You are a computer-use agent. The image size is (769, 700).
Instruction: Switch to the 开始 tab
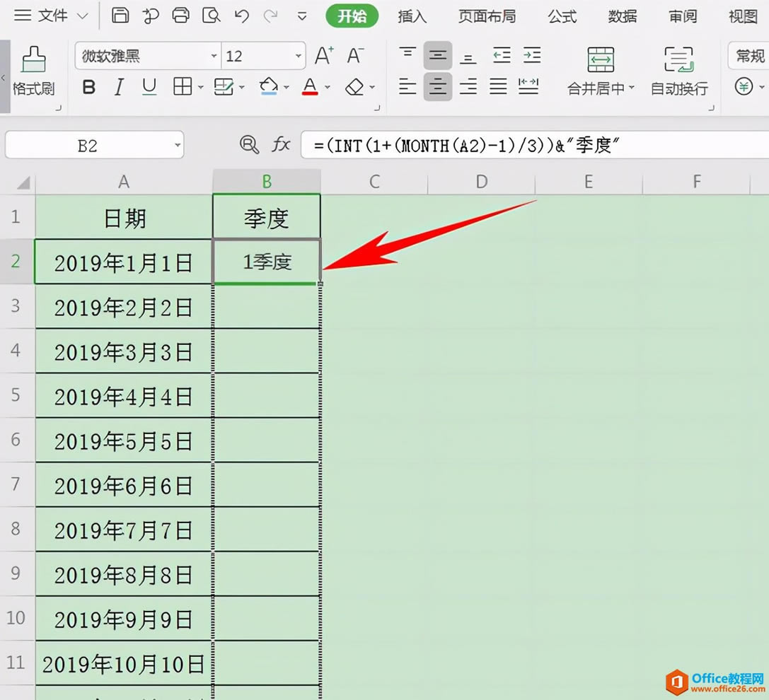[352, 16]
